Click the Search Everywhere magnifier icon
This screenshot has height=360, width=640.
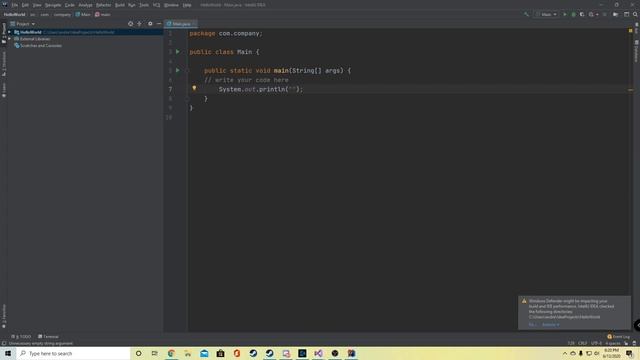[x=635, y=14]
